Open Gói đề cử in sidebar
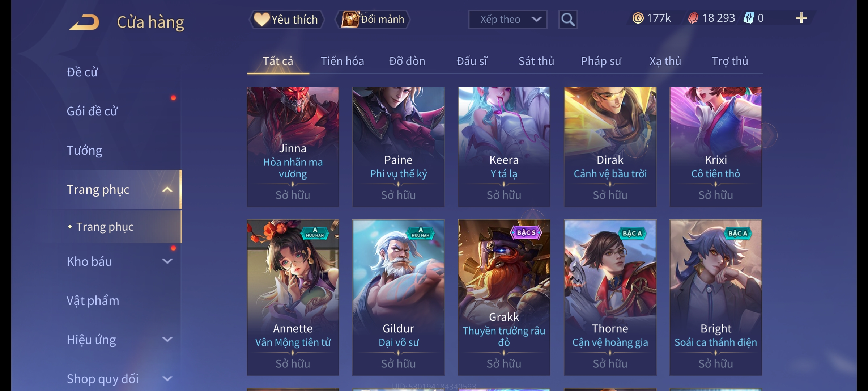868x391 pixels. click(92, 111)
